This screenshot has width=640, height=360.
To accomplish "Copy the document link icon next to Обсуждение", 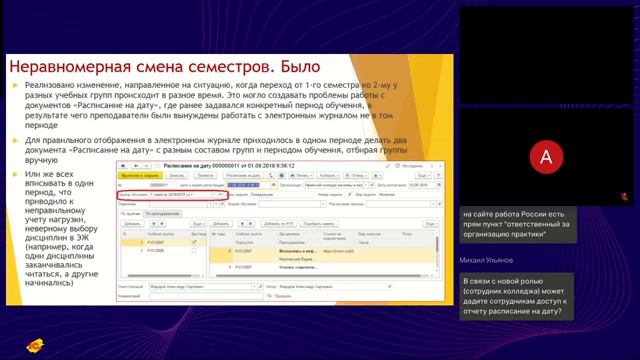I will pyautogui.click(x=388, y=166).
